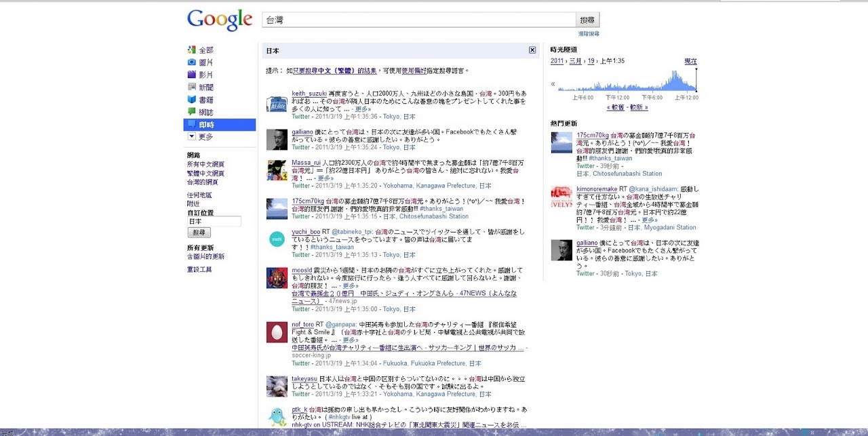Viewport: 868px width, 436px height.
Task: Open 175cm70kg's avatar in 熱門更新 panel
Action: coord(561,142)
